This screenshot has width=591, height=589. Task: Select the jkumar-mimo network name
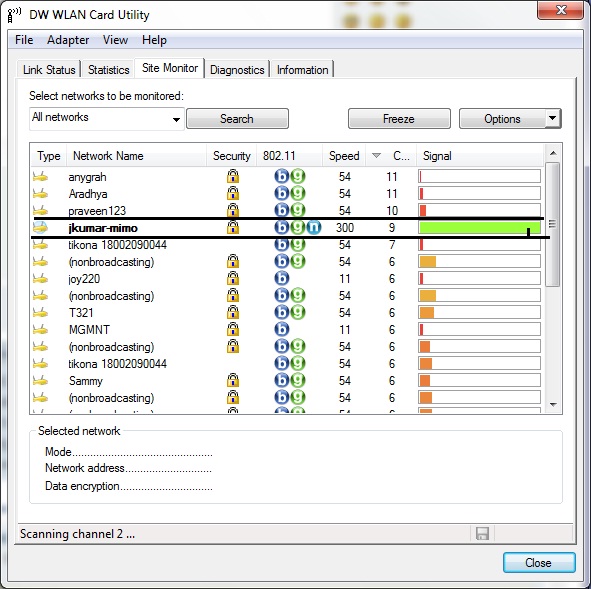(103, 228)
